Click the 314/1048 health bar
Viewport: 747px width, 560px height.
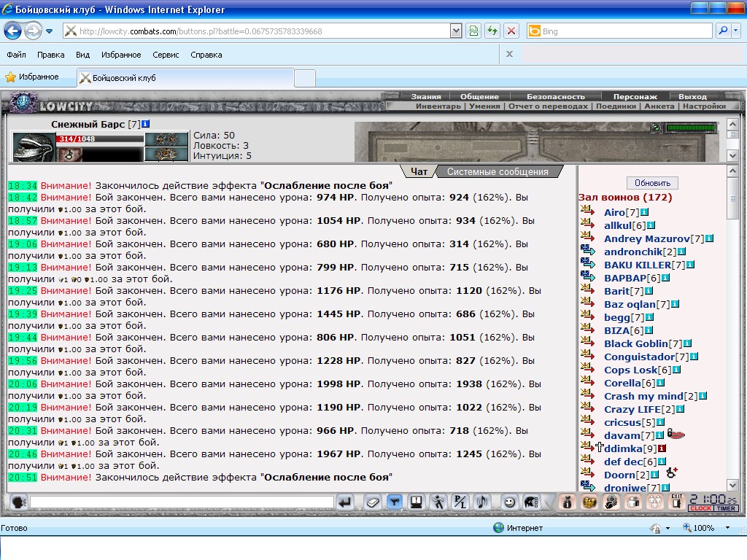(x=100, y=139)
